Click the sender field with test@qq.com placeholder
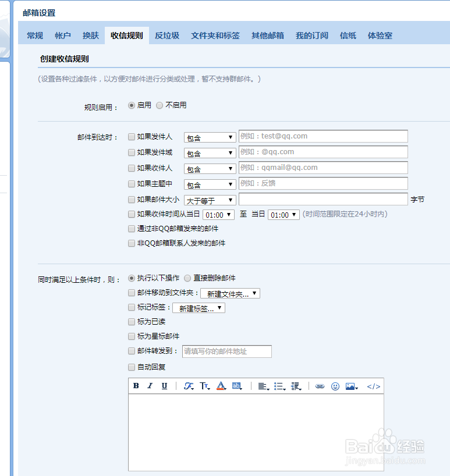This screenshot has width=450, height=476. [x=323, y=136]
